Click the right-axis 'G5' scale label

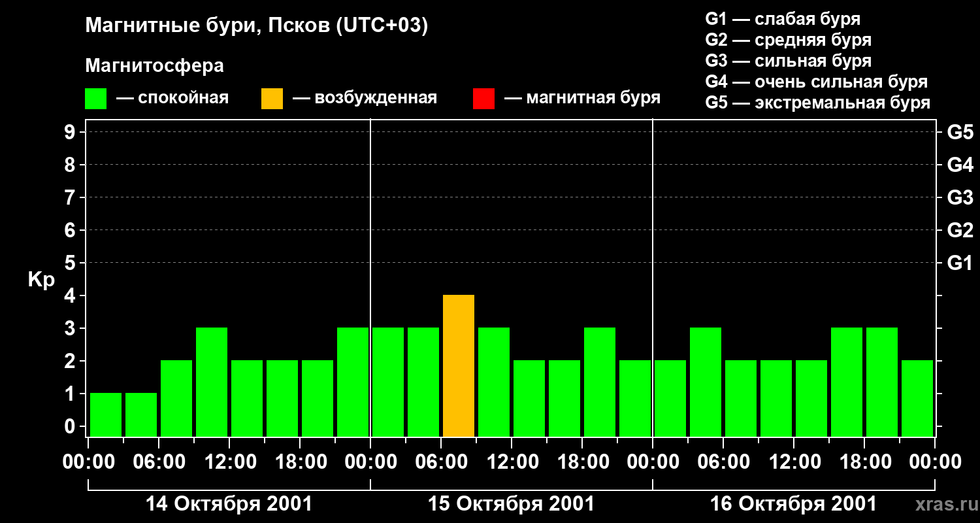click(960, 133)
